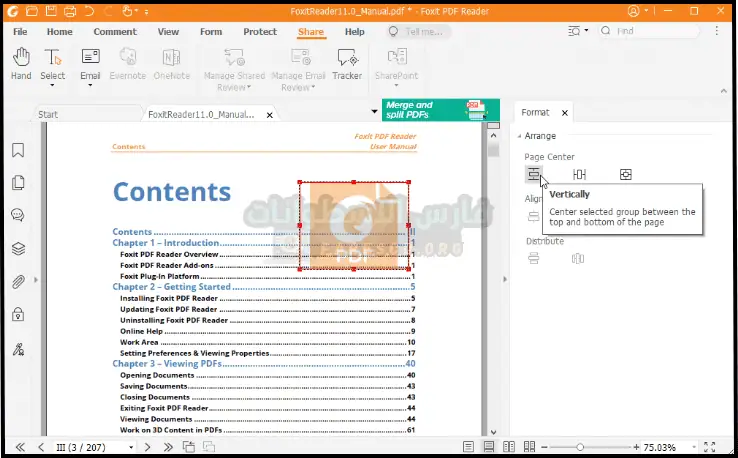Switch to the Start document tab

click(48, 114)
